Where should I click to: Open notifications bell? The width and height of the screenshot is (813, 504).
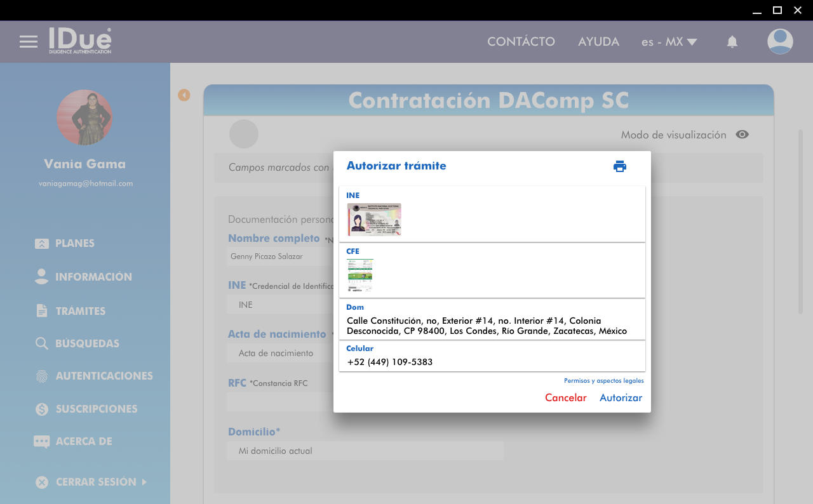pyautogui.click(x=732, y=42)
